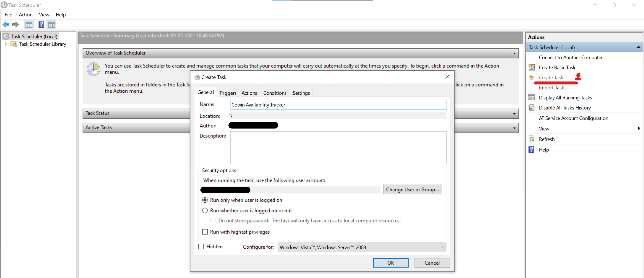Expand the Task Scheduler Library tree node
The image size is (644, 278).
[6, 44]
